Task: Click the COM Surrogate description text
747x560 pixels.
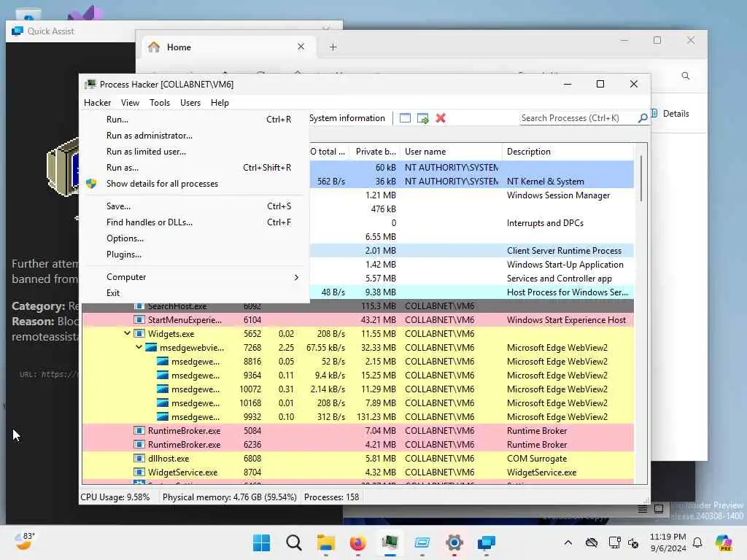Action: tap(537, 459)
